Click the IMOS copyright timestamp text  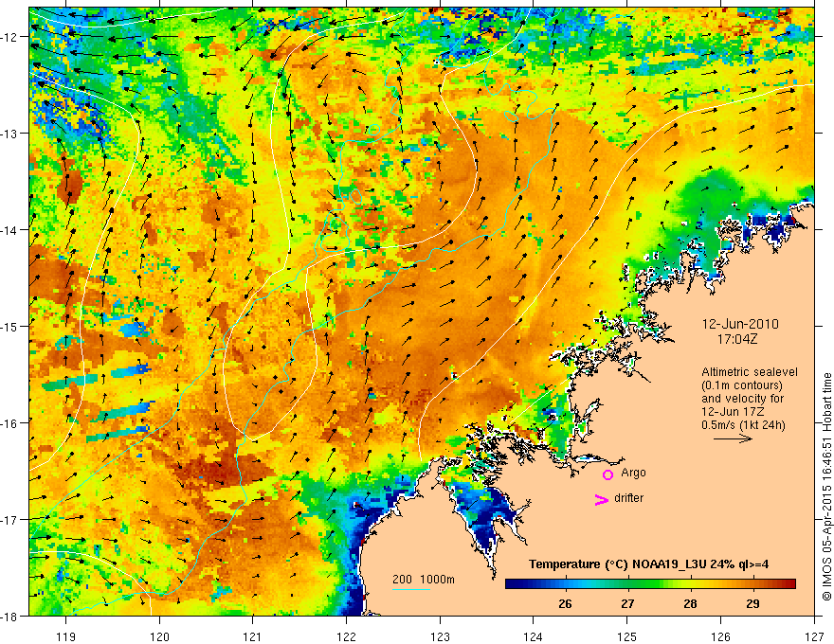click(x=826, y=487)
